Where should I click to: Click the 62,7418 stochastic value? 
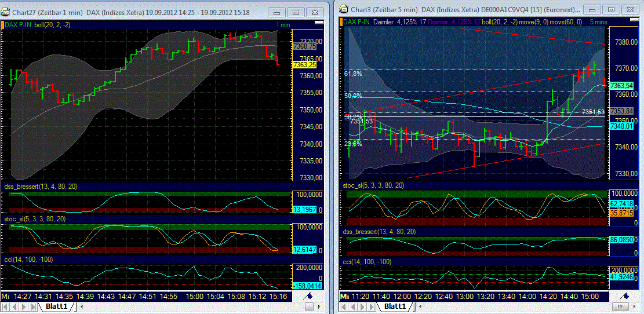coord(621,203)
